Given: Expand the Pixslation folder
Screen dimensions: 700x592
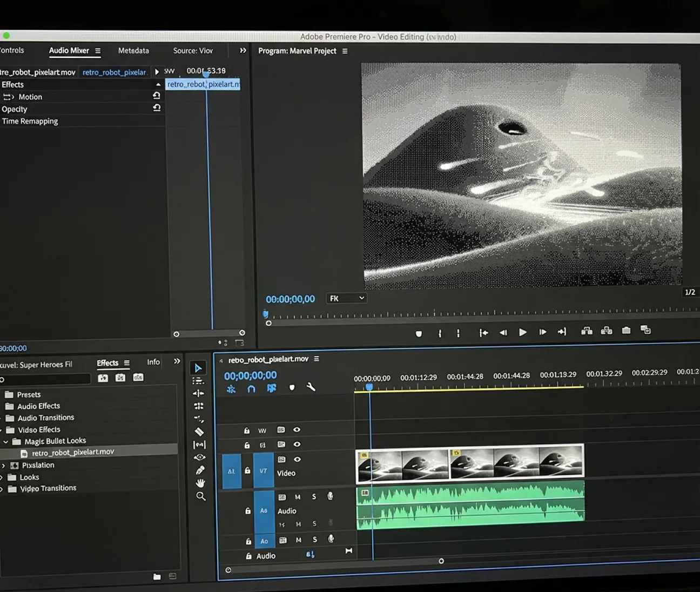Looking at the screenshot, I should 4,465.
